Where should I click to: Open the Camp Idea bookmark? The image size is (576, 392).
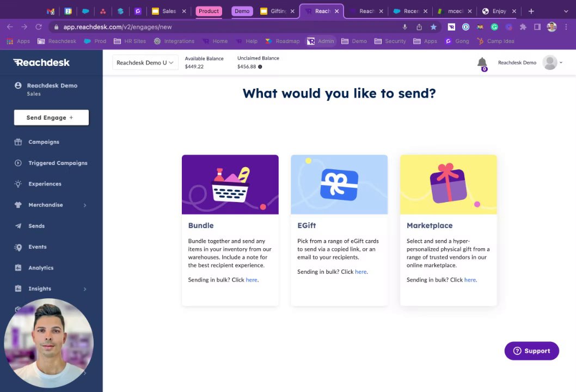pyautogui.click(x=495, y=41)
